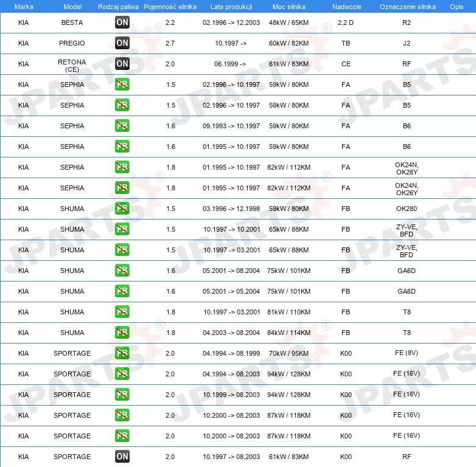Screen dimensions: 476x467
Task: Click production dates 04.2003 -> 08.2004
Action: [x=231, y=333]
